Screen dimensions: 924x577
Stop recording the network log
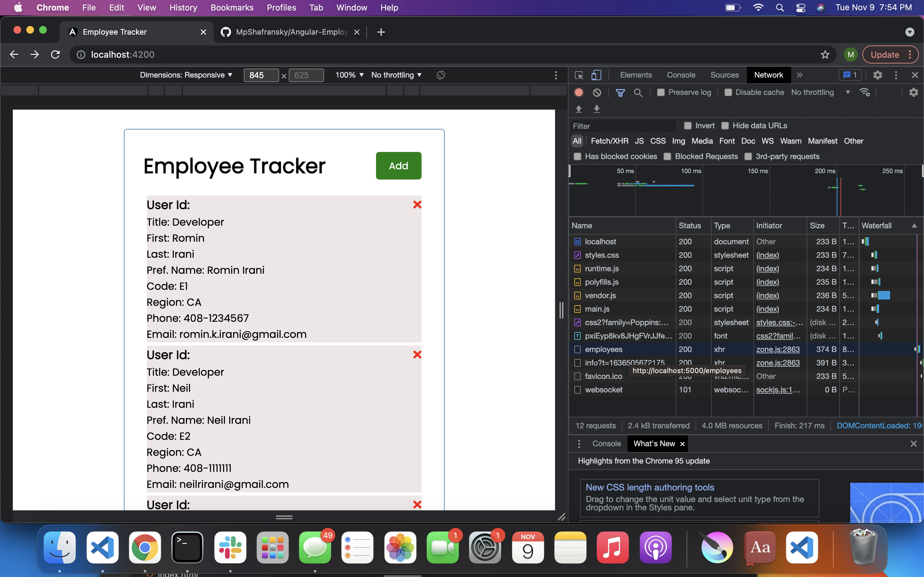pyautogui.click(x=578, y=92)
